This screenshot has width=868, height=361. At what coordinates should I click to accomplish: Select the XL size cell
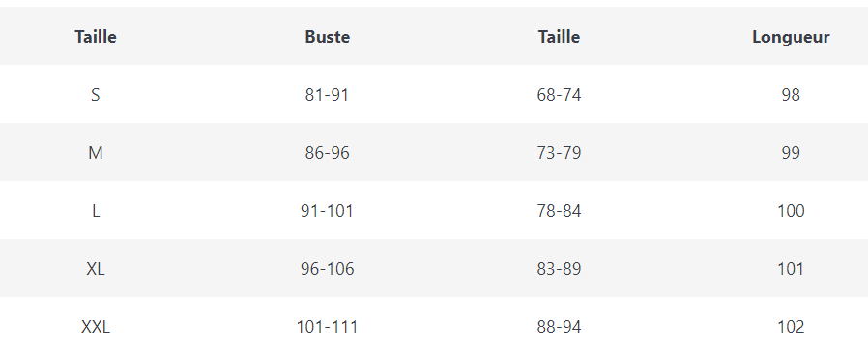[x=96, y=269]
